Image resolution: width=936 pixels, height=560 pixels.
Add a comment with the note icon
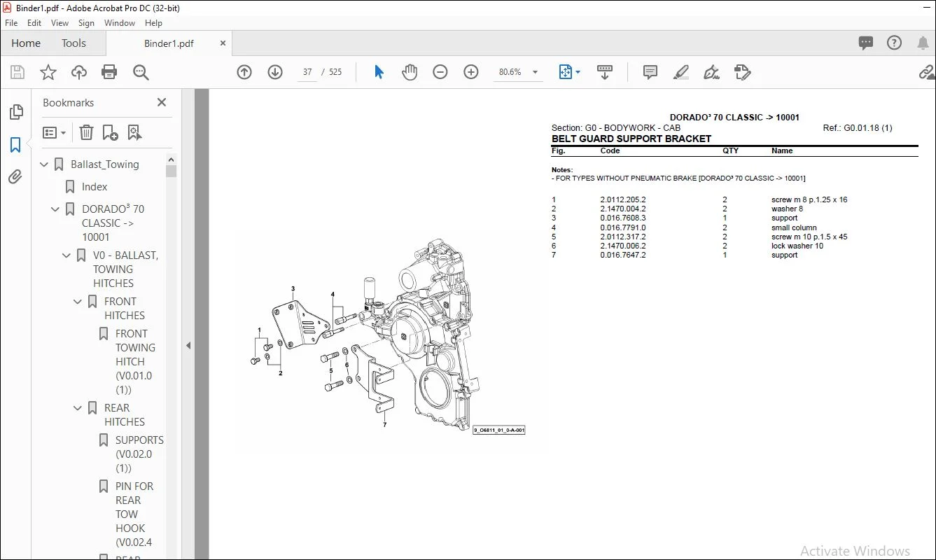[650, 72]
